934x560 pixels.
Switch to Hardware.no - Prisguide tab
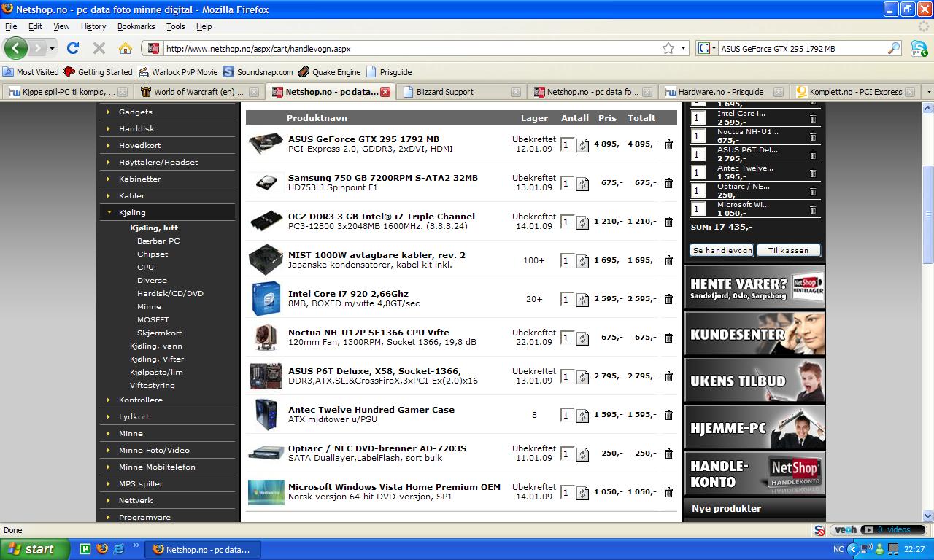pyautogui.click(x=723, y=92)
